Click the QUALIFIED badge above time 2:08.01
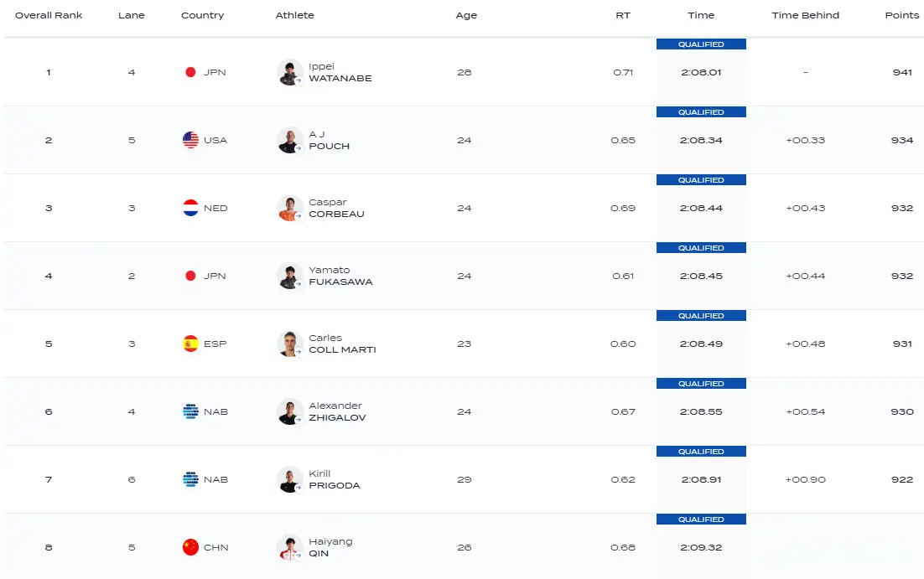 [x=701, y=44]
